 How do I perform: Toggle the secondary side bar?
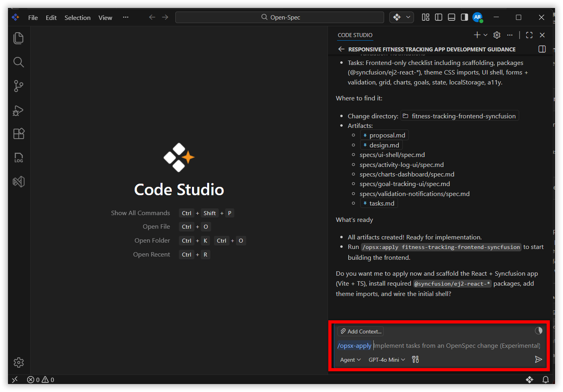click(x=464, y=17)
